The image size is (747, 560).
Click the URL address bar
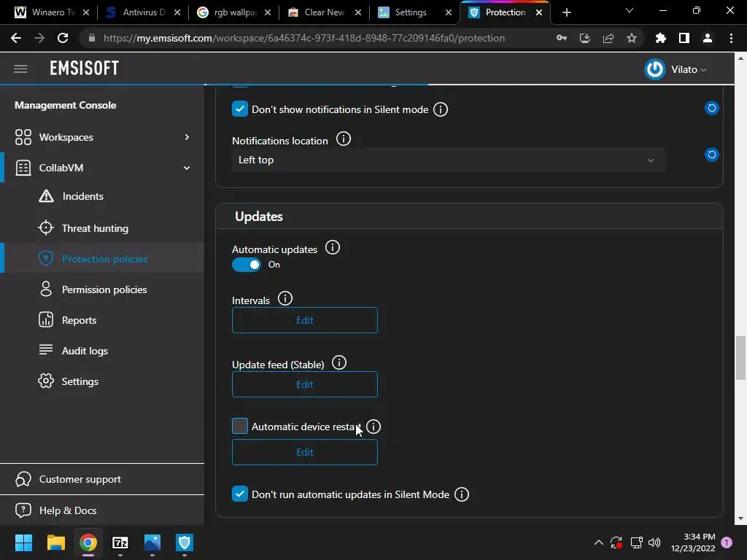coord(304,38)
